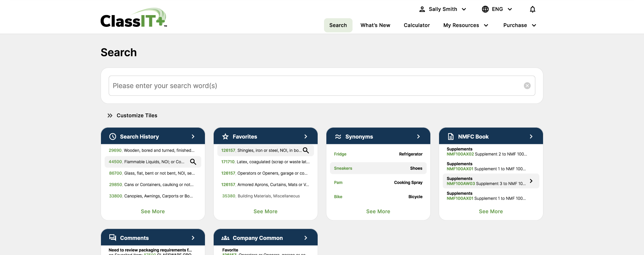Open arrow on NMF100AW03 Supplement 3 row
This screenshot has height=255, width=644.
point(531,181)
